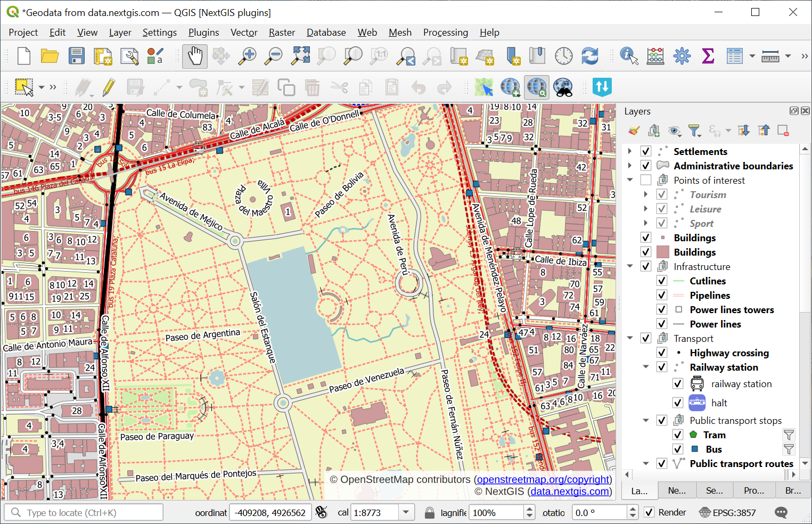Screen dimensions: 812x524
Task: Switch to the Browser panel tab
Action: (793, 490)
